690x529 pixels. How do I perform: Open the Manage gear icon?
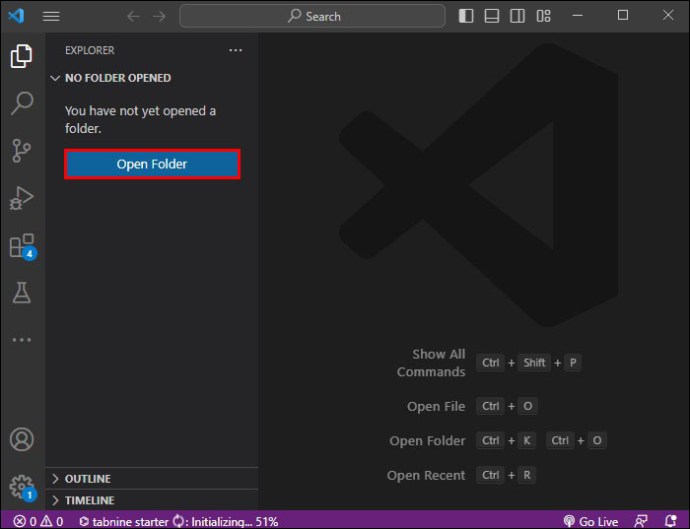pos(22,487)
